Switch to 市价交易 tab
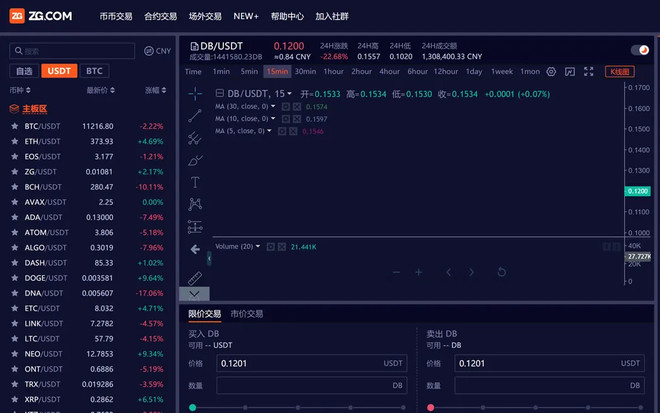The image size is (660, 413). [247, 314]
